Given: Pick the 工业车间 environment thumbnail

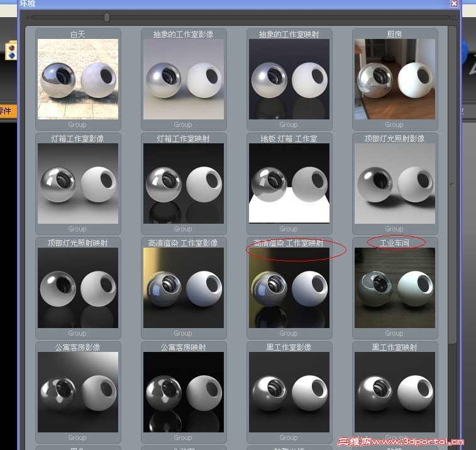Looking at the screenshot, I should pos(395,288).
